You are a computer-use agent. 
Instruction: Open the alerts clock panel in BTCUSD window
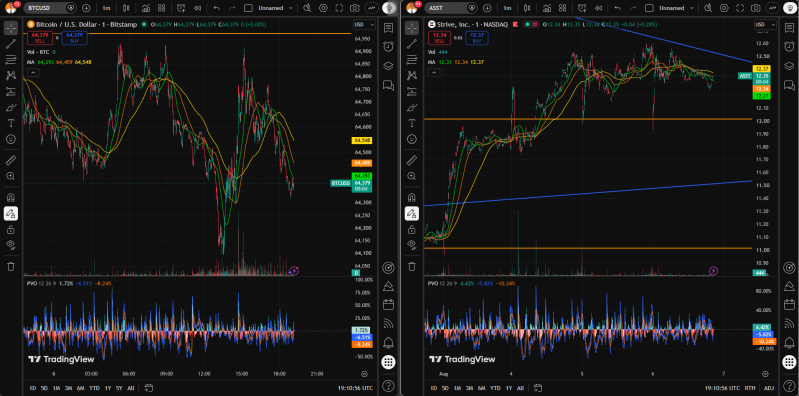tap(388, 46)
